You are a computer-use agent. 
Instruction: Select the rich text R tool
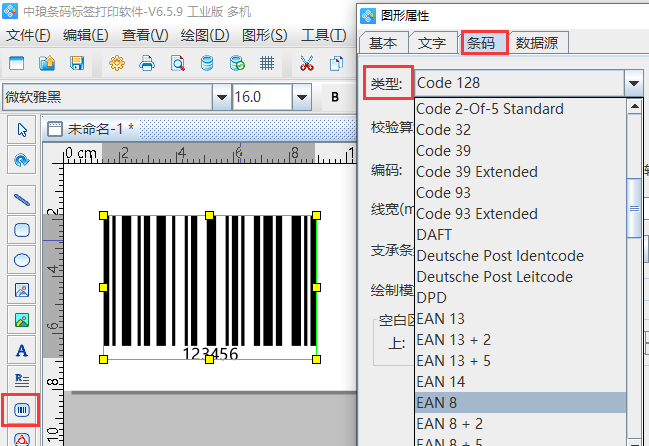point(22,380)
